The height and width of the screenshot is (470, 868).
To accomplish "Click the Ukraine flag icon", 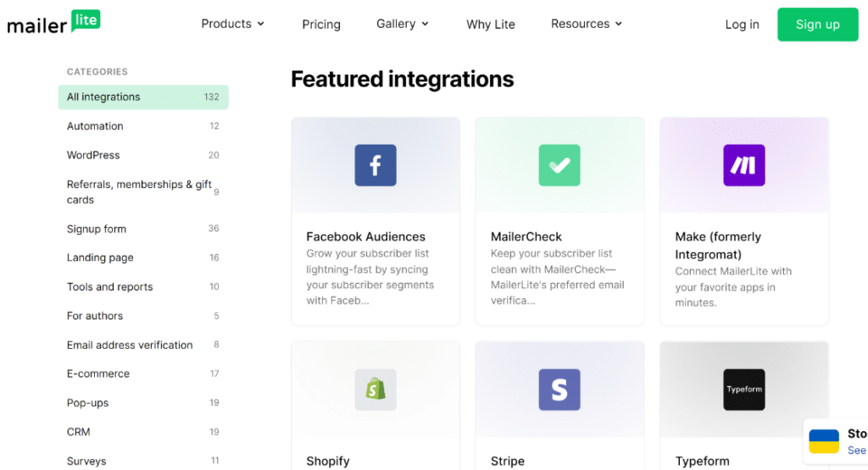I will 824,441.
